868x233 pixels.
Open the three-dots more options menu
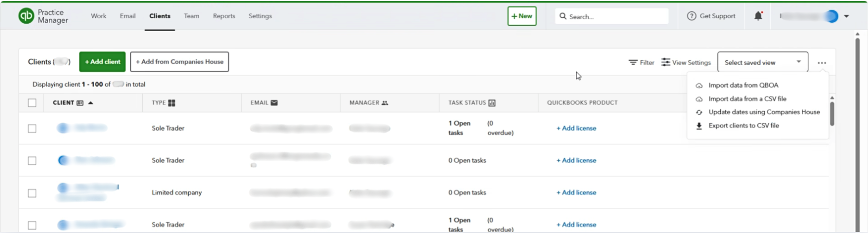tap(822, 63)
